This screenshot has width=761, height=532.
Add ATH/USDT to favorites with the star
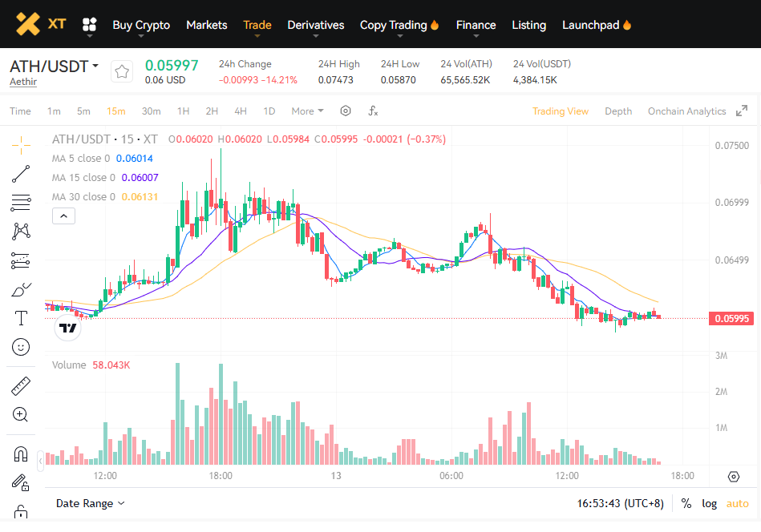122,71
